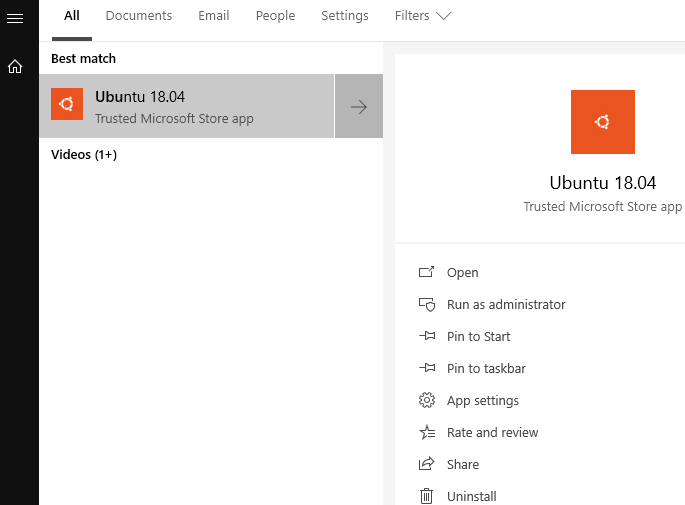The height and width of the screenshot is (505, 685).
Task: Click the gear icon for App settings
Action: (427, 400)
